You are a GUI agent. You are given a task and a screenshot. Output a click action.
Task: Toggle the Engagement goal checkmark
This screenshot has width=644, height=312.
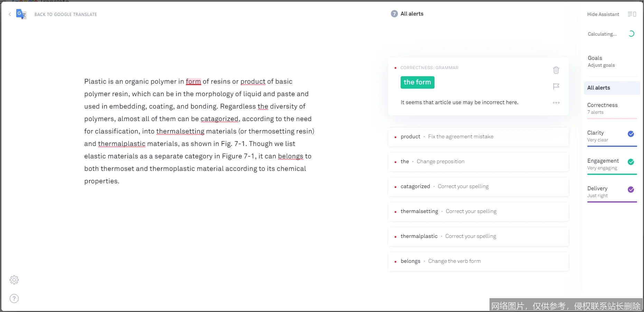631,162
